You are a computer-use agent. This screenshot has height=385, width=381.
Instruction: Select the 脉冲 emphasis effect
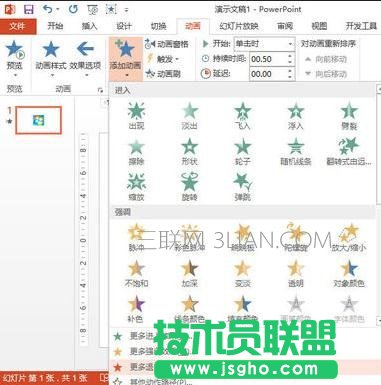136,237
